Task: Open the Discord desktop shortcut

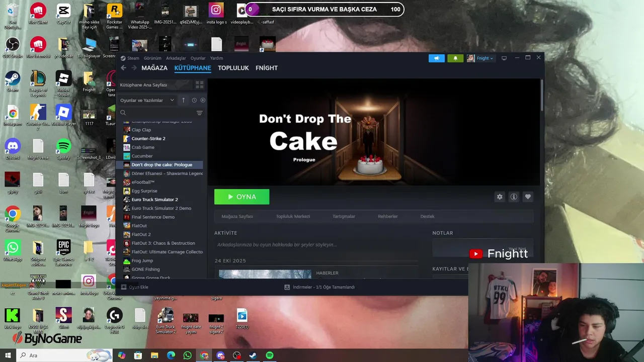Action: coord(13,149)
